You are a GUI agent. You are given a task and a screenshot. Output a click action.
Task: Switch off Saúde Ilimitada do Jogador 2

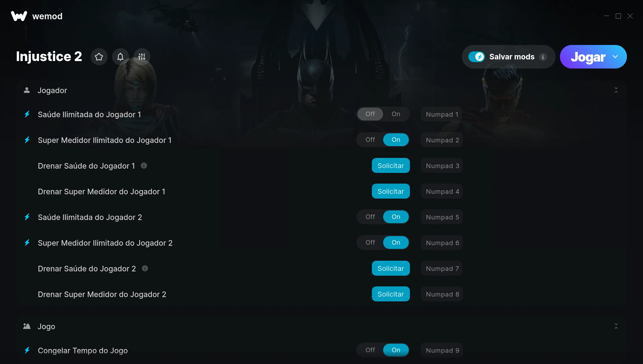pyautogui.click(x=370, y=217)
